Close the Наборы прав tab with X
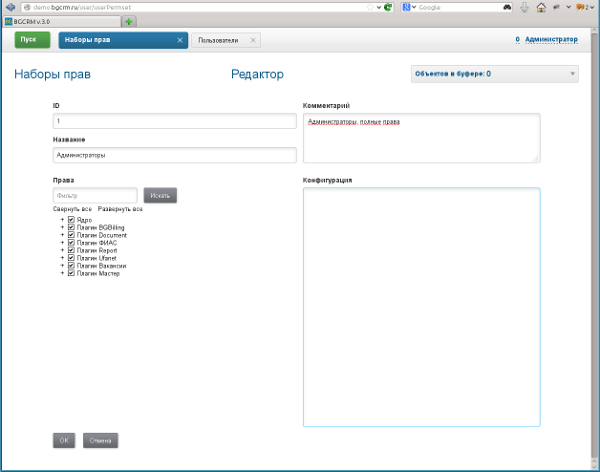 pos(179,41)
